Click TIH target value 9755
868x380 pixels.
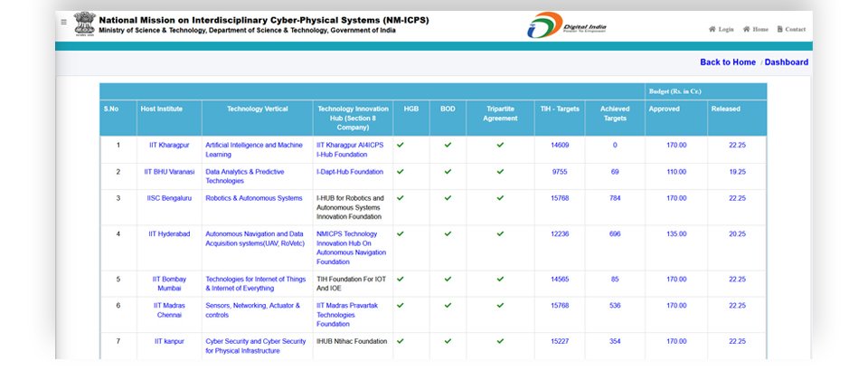tap(560, 172)
